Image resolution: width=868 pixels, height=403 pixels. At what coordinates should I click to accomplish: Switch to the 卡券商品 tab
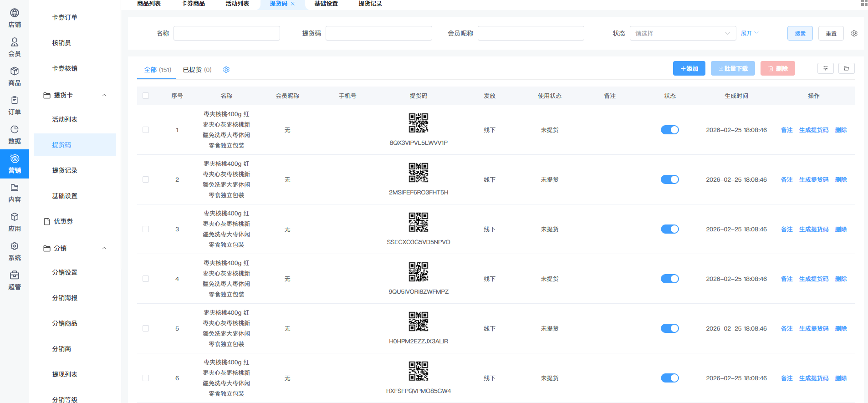click(193, 4)
